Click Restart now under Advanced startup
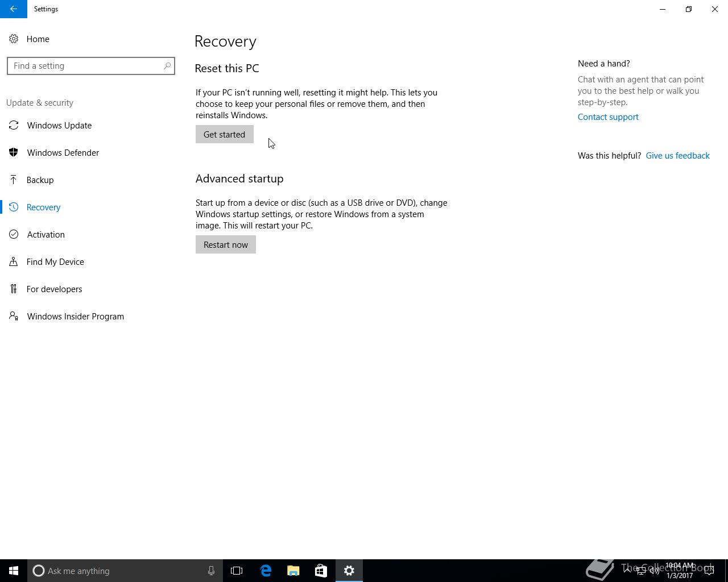 coord(225,244)
